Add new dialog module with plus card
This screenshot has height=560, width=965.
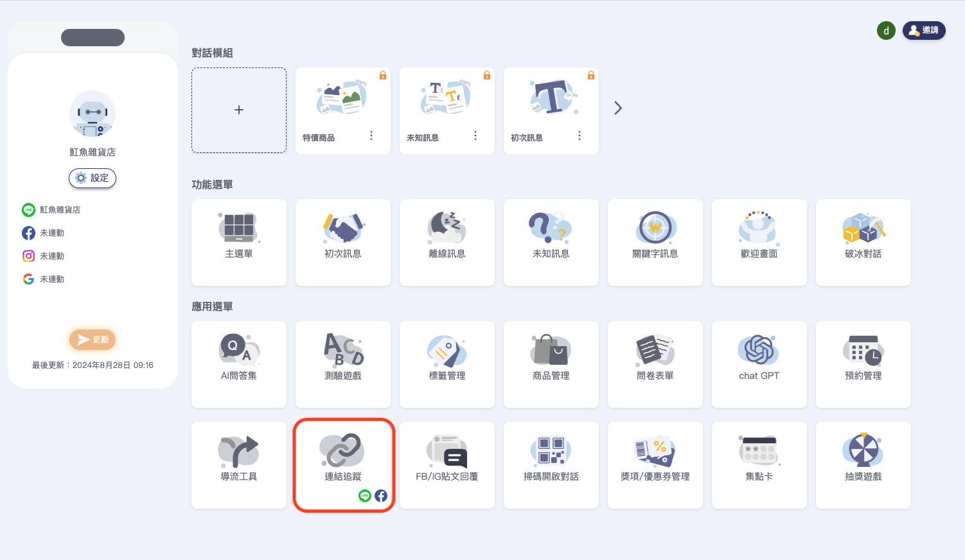(x=239, y=110)
